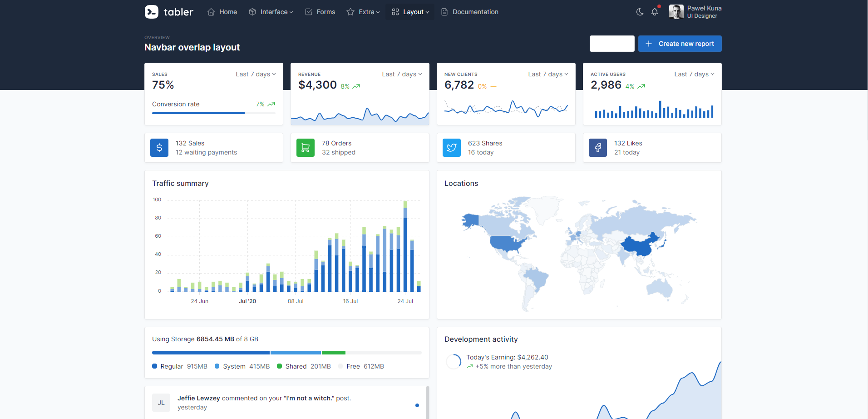Click the earnings trend arrow near +5%

coord(470,366)
